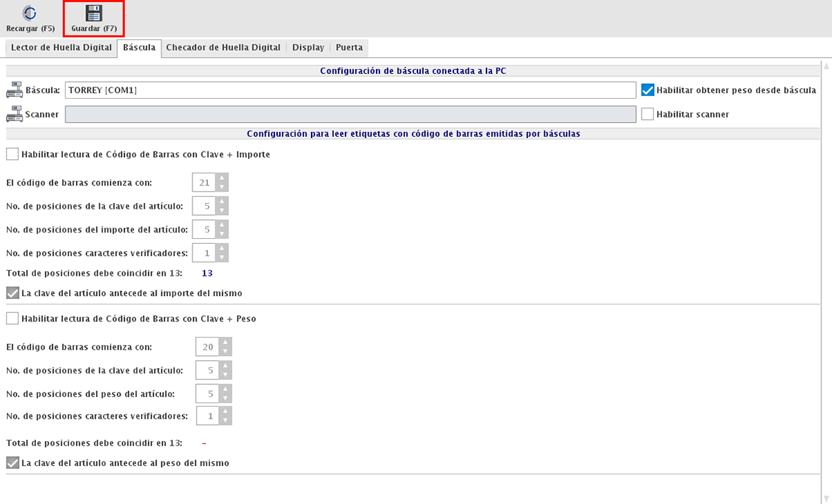Click the scale icon next to Báscula
Image resolution: width=832 pixels, height=504 pixels.
[14, 90]
